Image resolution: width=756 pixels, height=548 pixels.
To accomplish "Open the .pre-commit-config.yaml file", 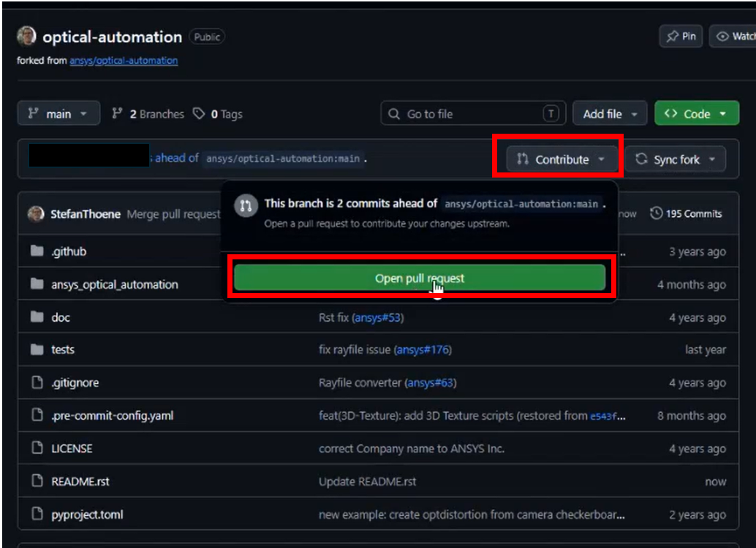I will click(113, 416).
